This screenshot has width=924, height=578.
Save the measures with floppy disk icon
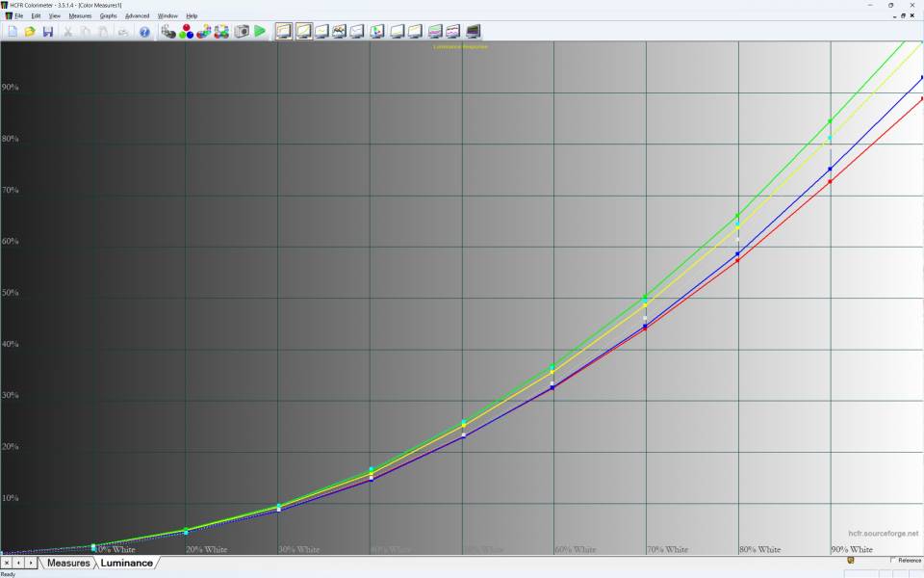coord(47,32)
